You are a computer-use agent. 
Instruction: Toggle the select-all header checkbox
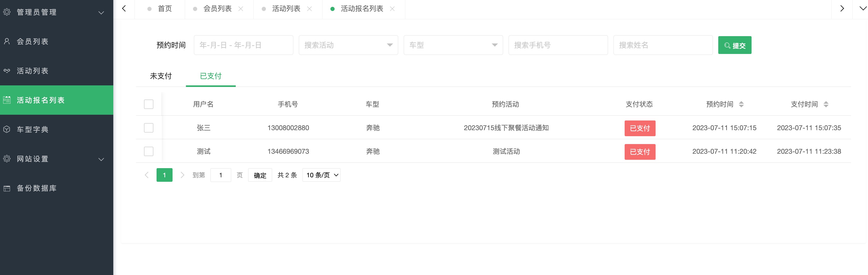[x=149, y=104]
